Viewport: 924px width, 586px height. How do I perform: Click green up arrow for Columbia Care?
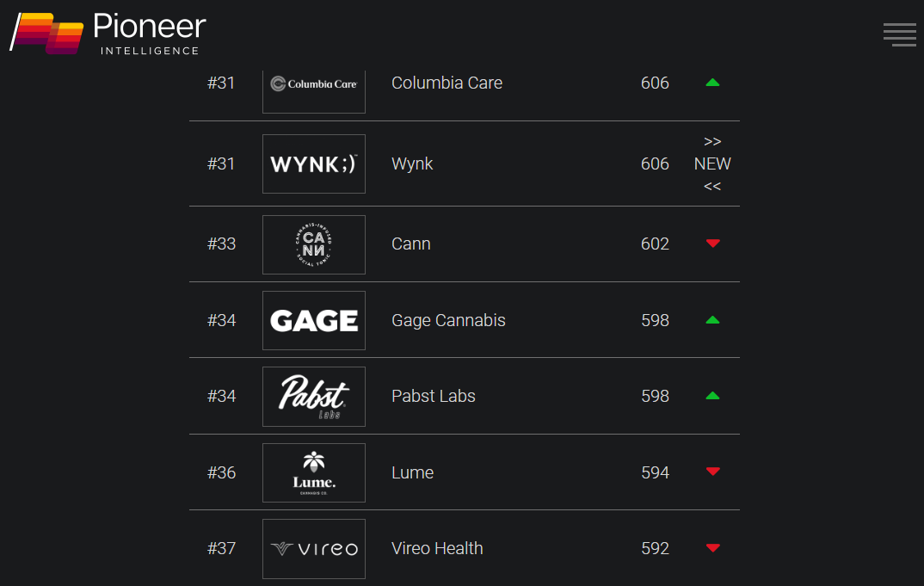(712, 83)
